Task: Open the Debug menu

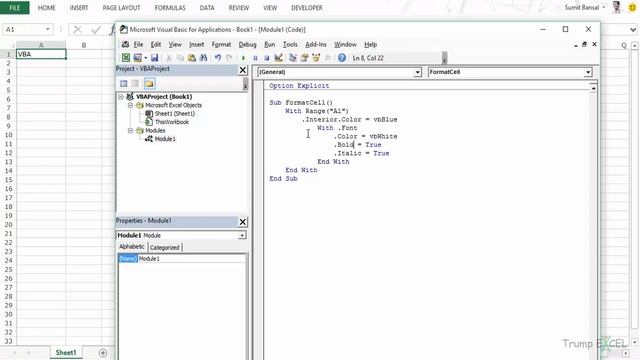Action: (x=247, y=44)
